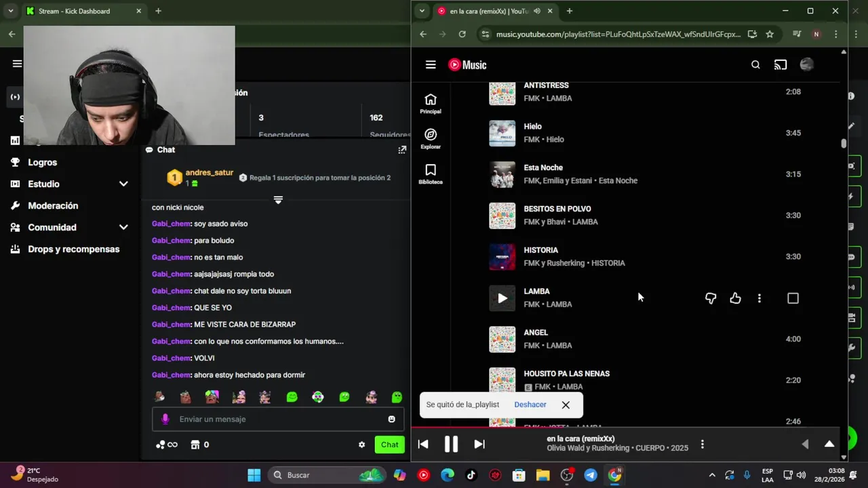Skip to the next track
Image resolution: width=868 pixels, height=488 pixels.
tap(479, 444)
